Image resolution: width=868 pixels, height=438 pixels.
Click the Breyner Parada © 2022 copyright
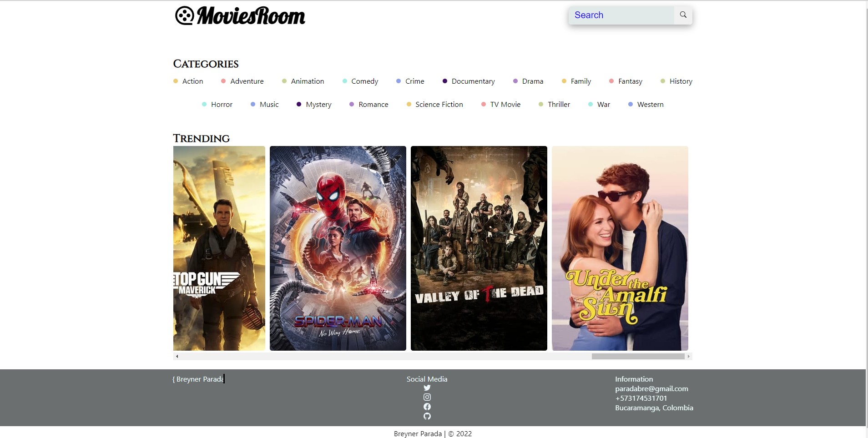433,433
